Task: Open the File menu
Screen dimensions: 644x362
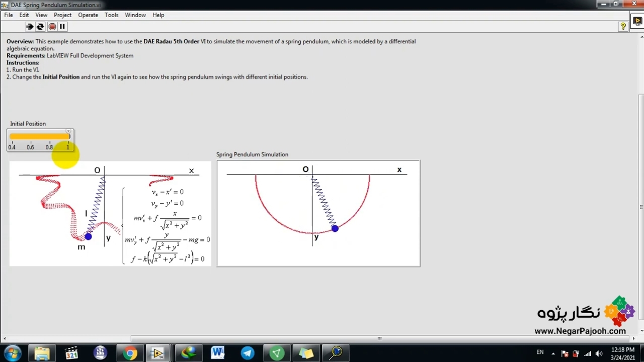Action: click(9, 15)
